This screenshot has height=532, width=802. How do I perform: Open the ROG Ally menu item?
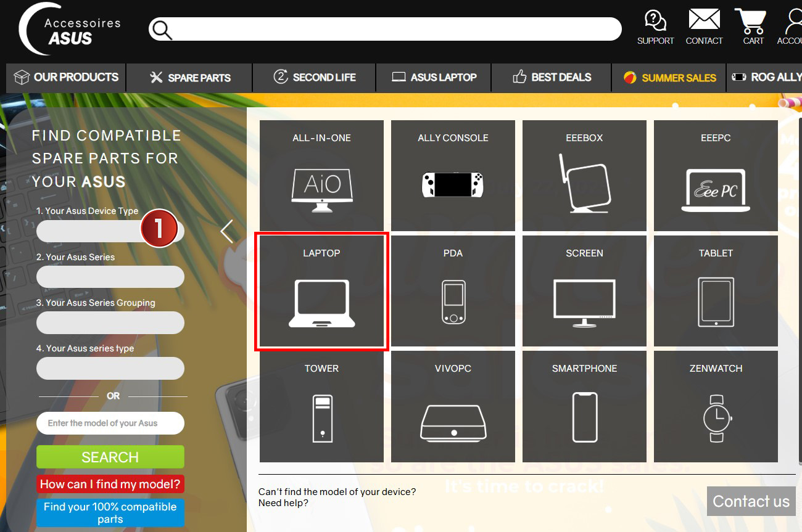point(765,78)
